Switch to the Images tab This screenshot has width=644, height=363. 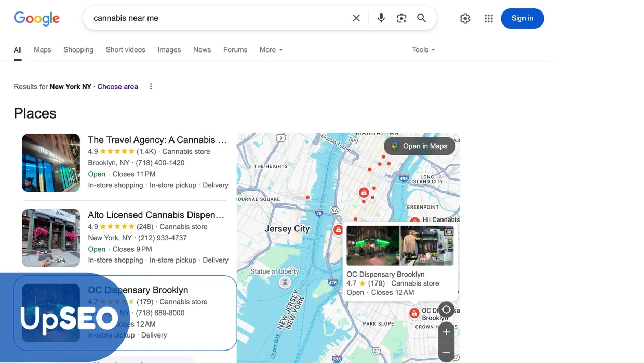pyautogui.click(x=169, y=50)
